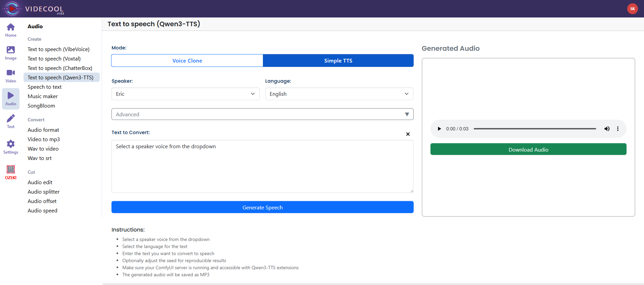
Task: Click the Generated Audio heading
Action: tap(451, 48)
